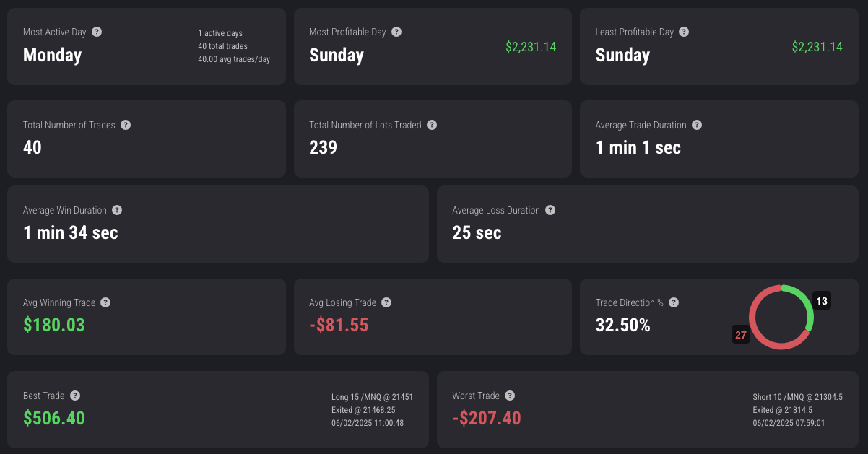
Task: Click the -$207.40 Worst Trade value
Action: click(x=487, y=418)
